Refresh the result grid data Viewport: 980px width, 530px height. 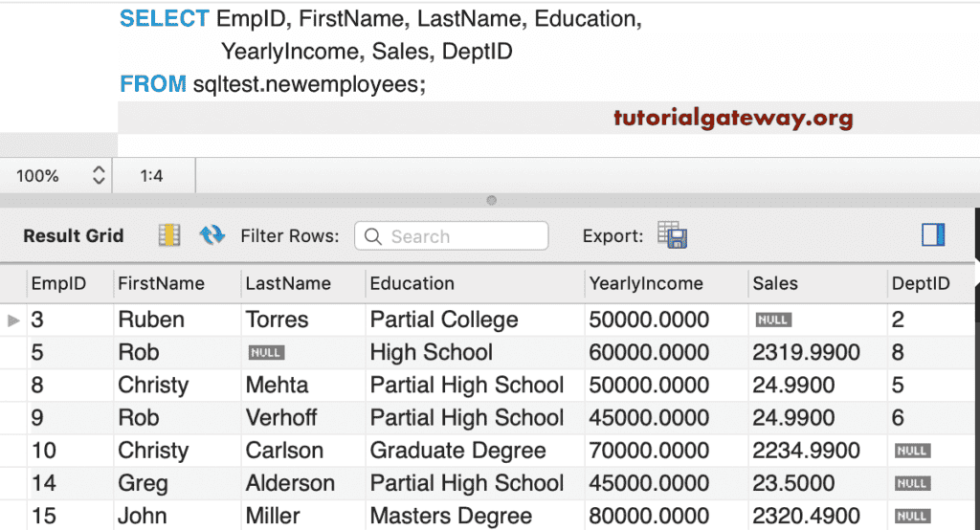(212, 235)
